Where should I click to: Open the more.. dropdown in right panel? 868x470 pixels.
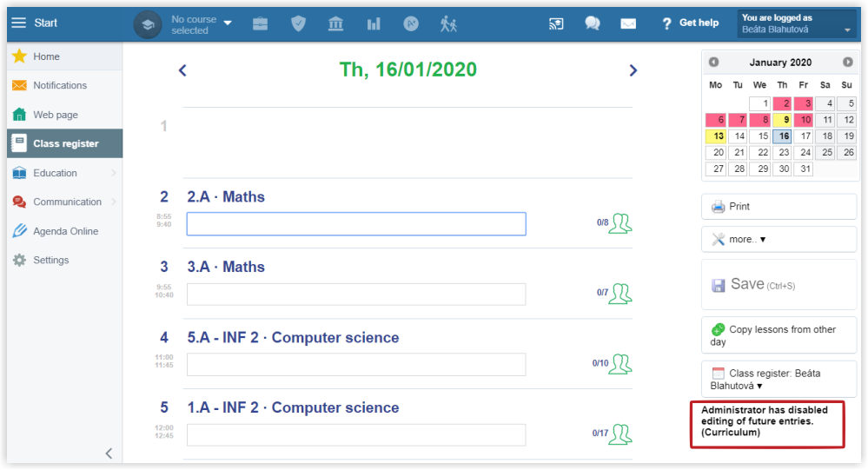point(779,239)
